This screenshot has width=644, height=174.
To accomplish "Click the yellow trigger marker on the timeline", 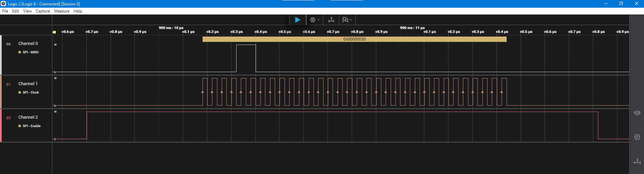I will (54, 32).
